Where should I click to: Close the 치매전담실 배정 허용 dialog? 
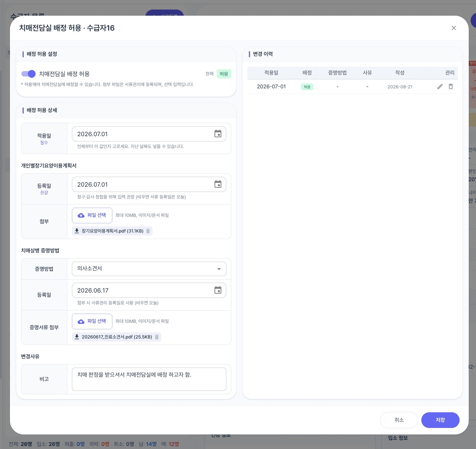coord(454,28)
